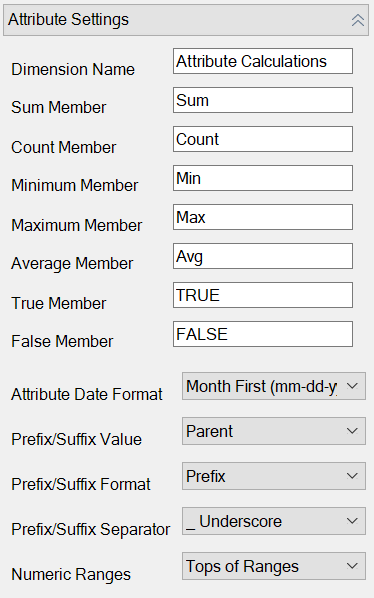Viewport: 374px width, 598px height.
Task: Open the Numeric Ranges dropdown
Action: coord(274,566)
